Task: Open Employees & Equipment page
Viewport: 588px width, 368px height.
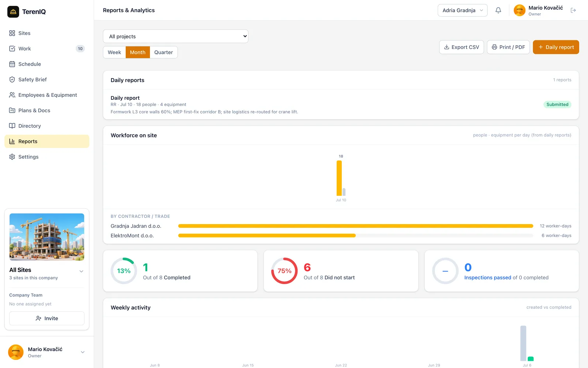Action: tap(47, 95)
